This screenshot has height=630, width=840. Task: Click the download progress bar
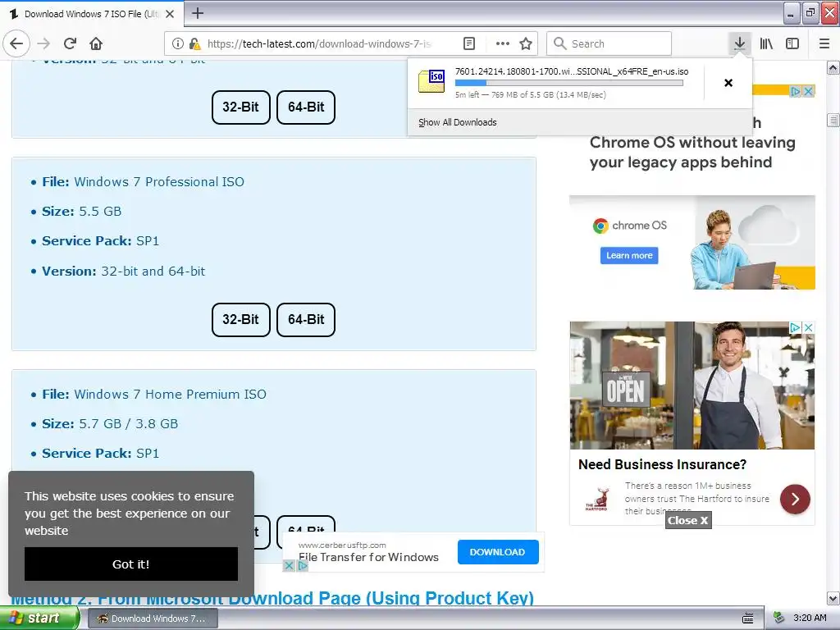point(569,83)
